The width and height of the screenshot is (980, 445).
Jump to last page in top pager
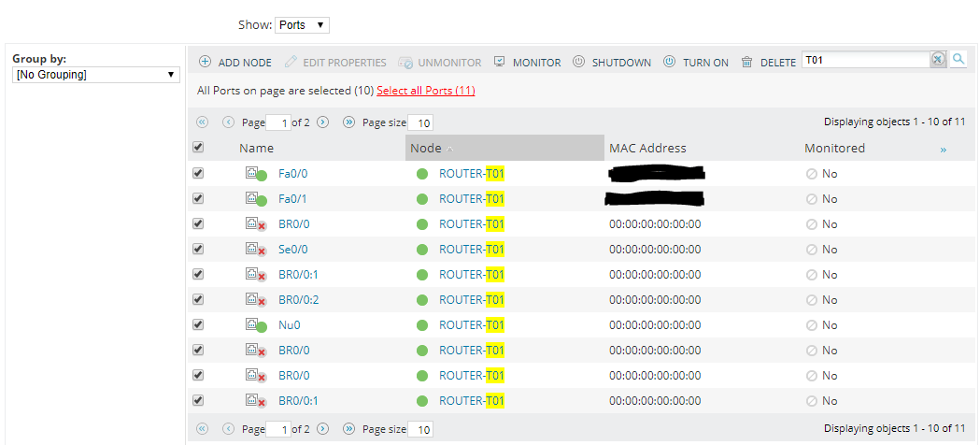point(348,122)
